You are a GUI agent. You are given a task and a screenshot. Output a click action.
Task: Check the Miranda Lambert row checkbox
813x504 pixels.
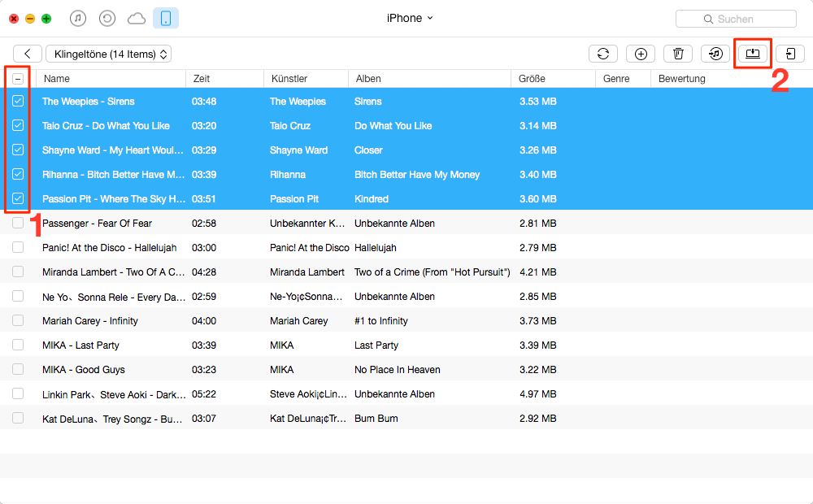click(18, 272)
